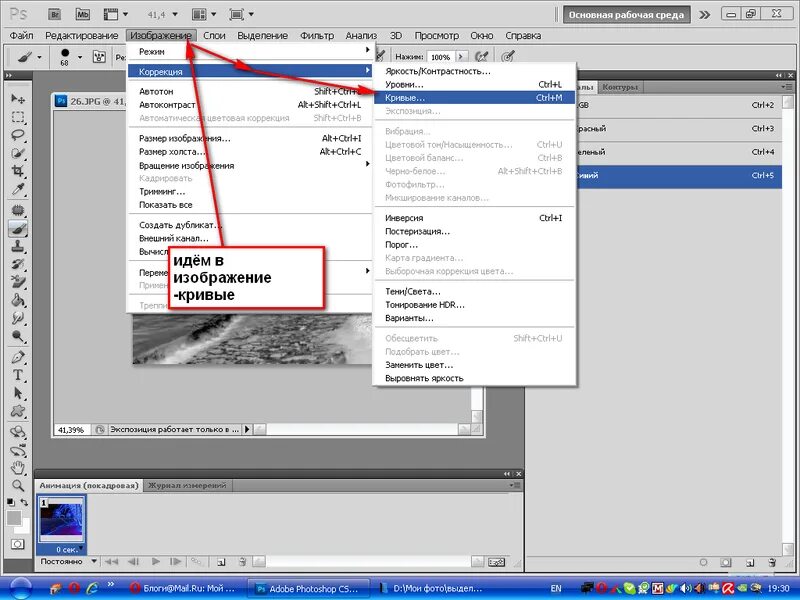The height and width of the screenshot is (600, 800).
Task: Save selection as channel icon
Action: pos(726,563)
